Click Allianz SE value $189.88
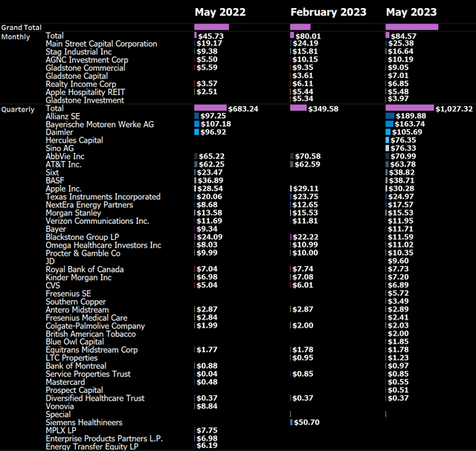This screenshot has width=476, height=451. (411, 116)
